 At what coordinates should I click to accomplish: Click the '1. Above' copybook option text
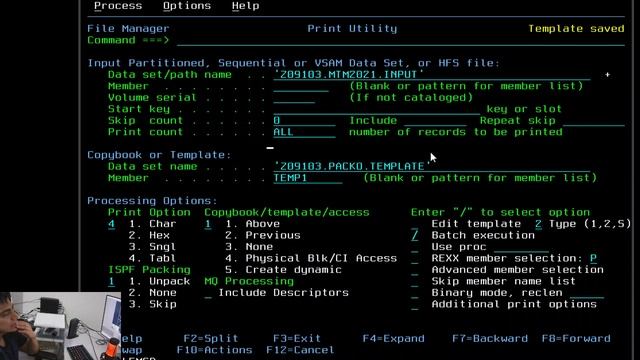[x=253, y=224]
